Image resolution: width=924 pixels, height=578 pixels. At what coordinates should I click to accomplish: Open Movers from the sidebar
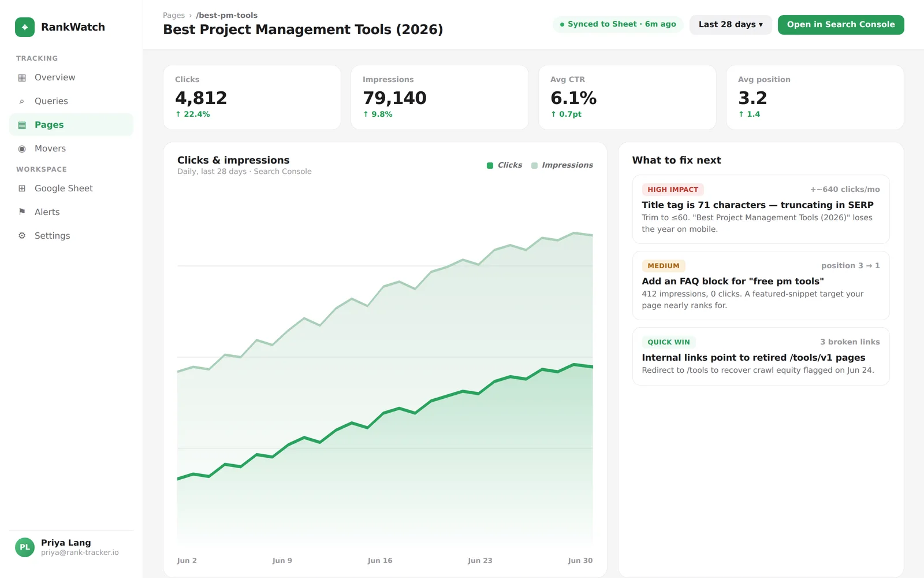point(71,149)
